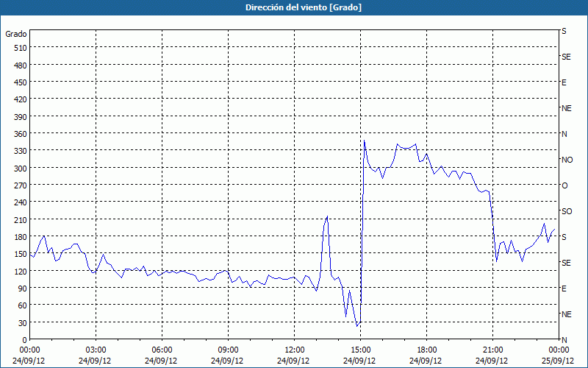Click the NO compass label
This screenshot has width=588, height=368.
[567, 160]
